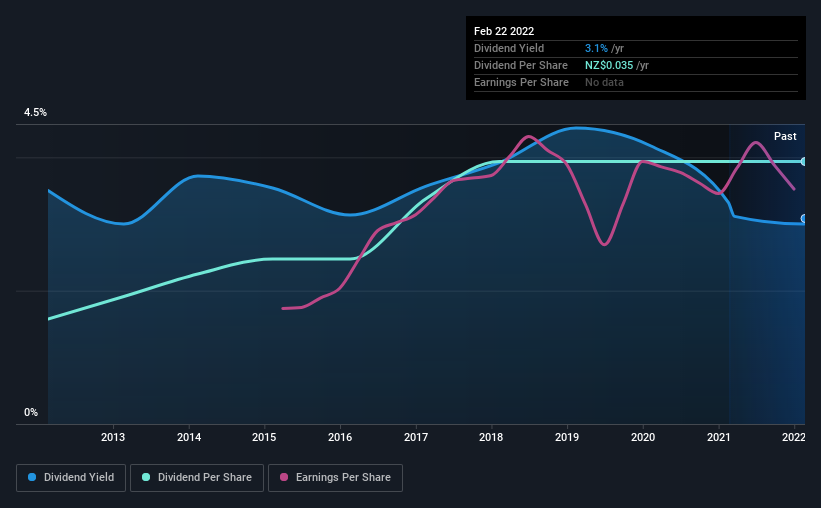
Task: Click the NZ$0.035 Dividend Per Share value
Action: pyautogui.click(x=609, y=65)
